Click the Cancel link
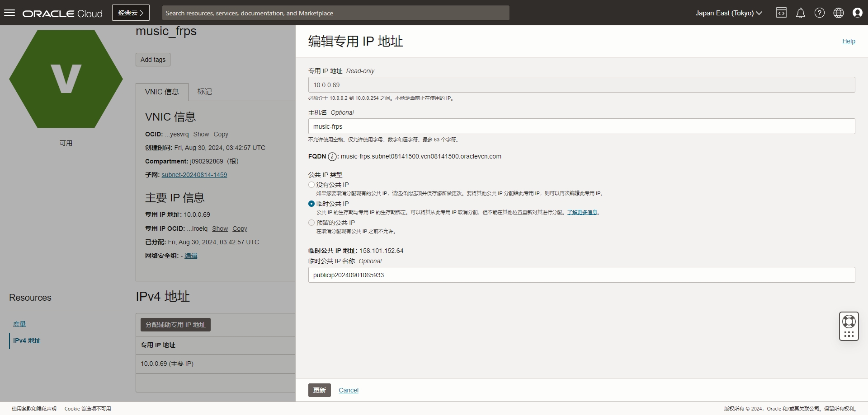Viewport: 868px width, 415px height. [x=349, y=390]
